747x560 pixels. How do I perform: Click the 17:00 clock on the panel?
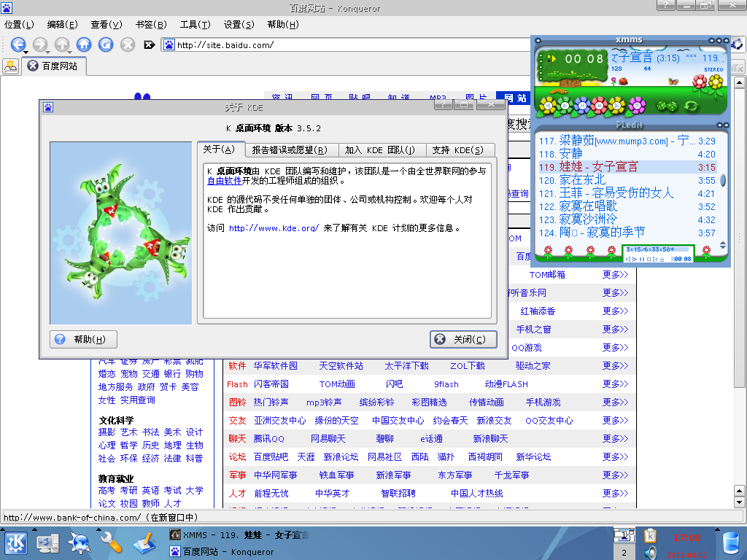click(686, 537)
